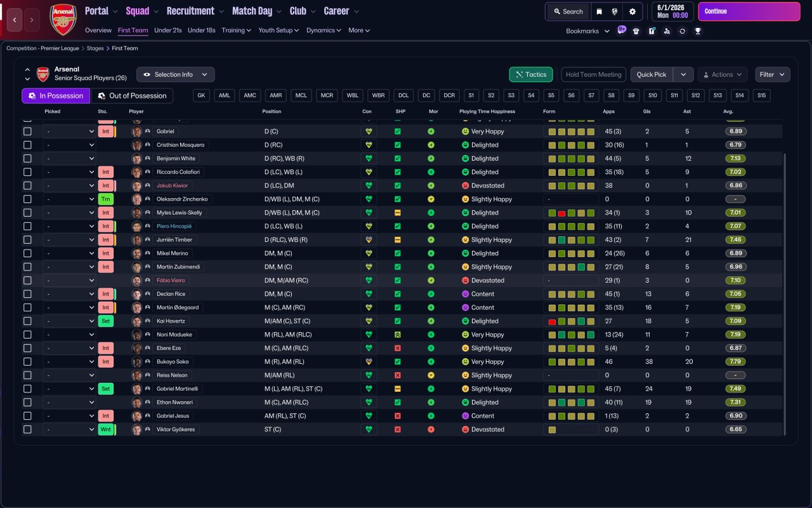This screenshot has width=812, height=508.
Task: Switch to the Out of Possession tab
Action: pos(133,96)
